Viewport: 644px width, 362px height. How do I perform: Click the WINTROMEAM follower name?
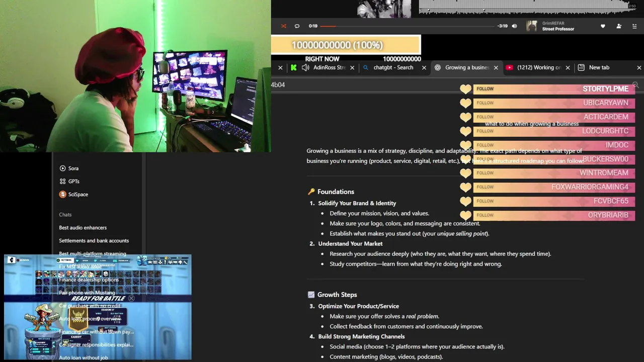604,173
